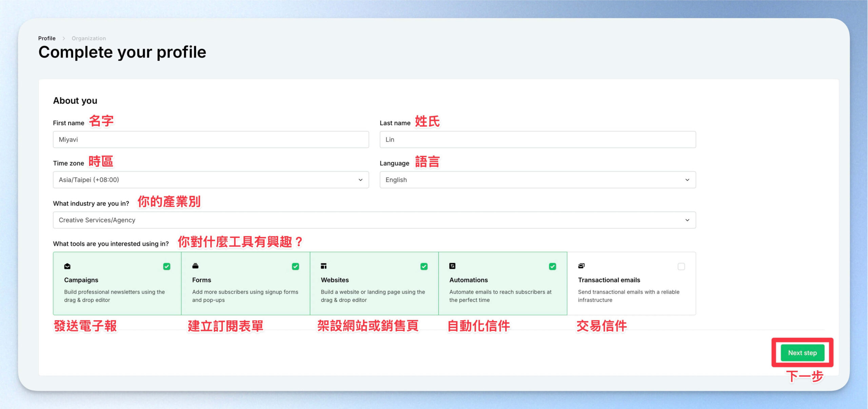Click the Transactional emails card title
This screenshot has width=868, height=409.
[x=609, y=280]
